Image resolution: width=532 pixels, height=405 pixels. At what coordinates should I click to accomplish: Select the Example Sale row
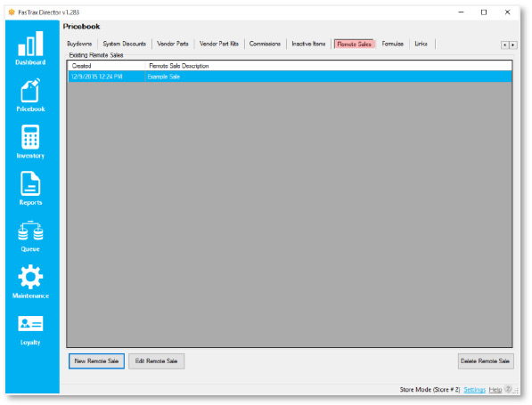pos(290,77)
